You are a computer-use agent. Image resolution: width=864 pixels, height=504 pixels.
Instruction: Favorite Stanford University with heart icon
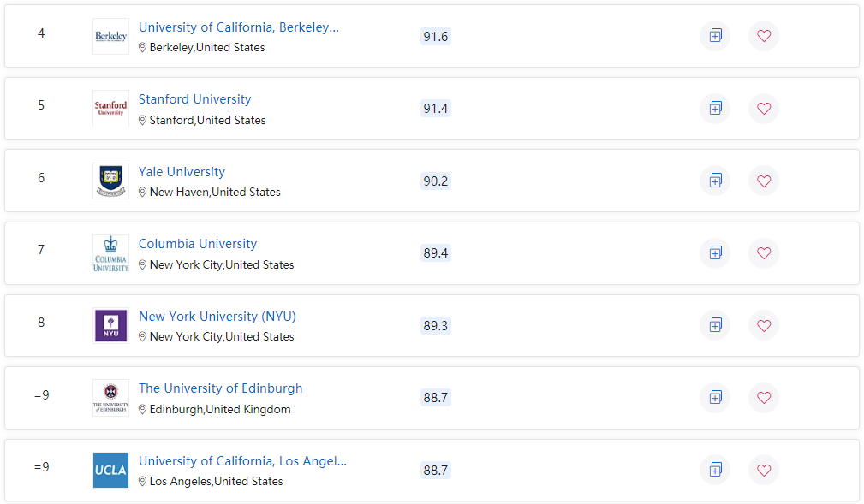pos(764,109)
